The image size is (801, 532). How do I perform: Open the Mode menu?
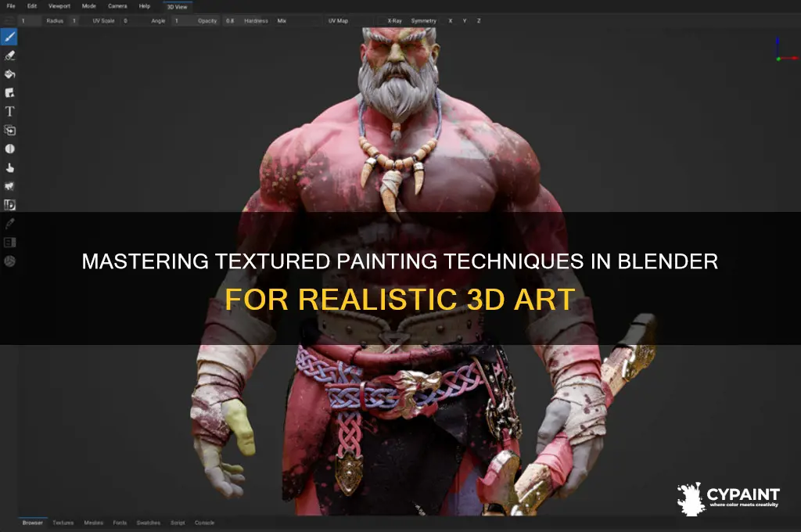click(x=89, y=6)
